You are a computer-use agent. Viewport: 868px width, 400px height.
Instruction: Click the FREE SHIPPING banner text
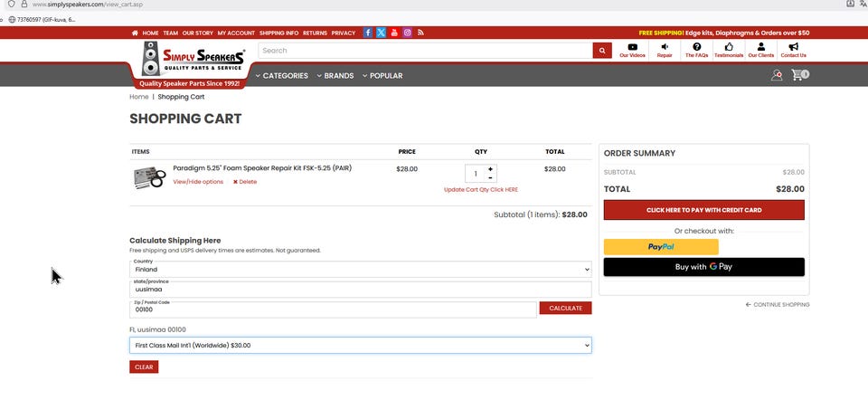(724, 33)
